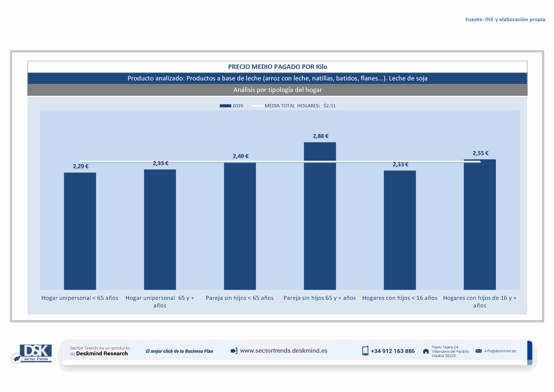554x392 pixels.
Task: Open www.sectortrends.deskmind.es link
Action: tap(284, 351)
